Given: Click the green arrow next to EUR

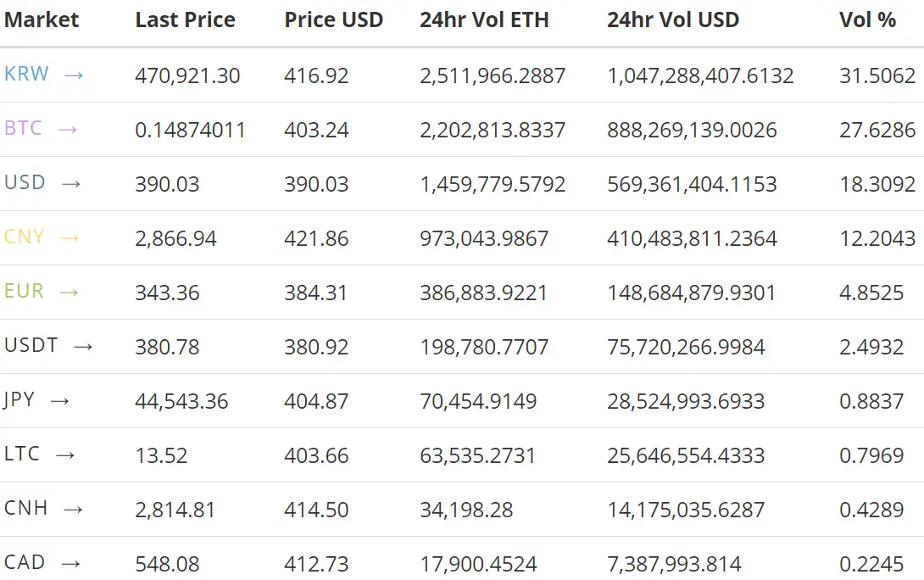Looking at the screenshot, I should point(69,293).
